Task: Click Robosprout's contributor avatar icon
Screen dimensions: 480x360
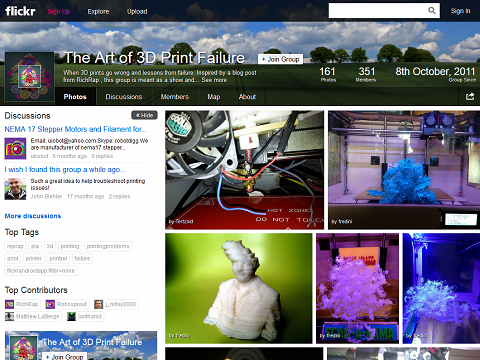Action: (50, 304)
